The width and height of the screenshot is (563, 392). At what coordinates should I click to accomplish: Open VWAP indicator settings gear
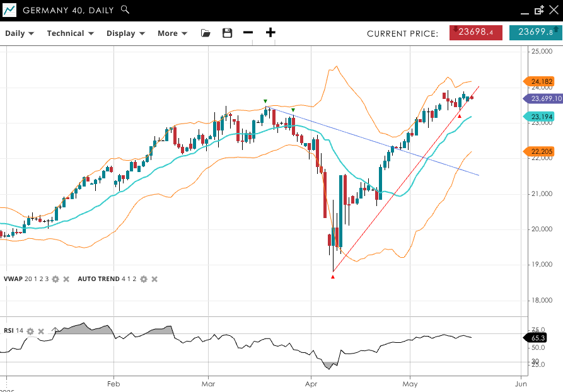(x=55, y=279)
